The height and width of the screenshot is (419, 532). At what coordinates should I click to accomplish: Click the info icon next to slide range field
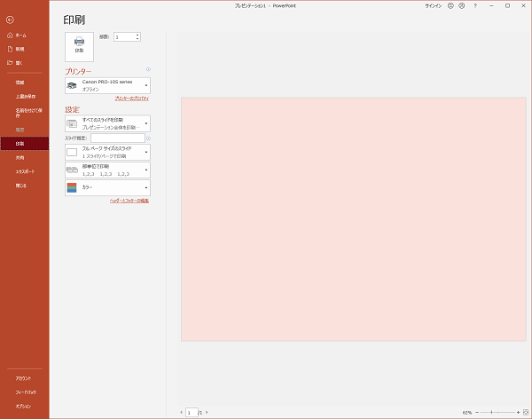148,138
